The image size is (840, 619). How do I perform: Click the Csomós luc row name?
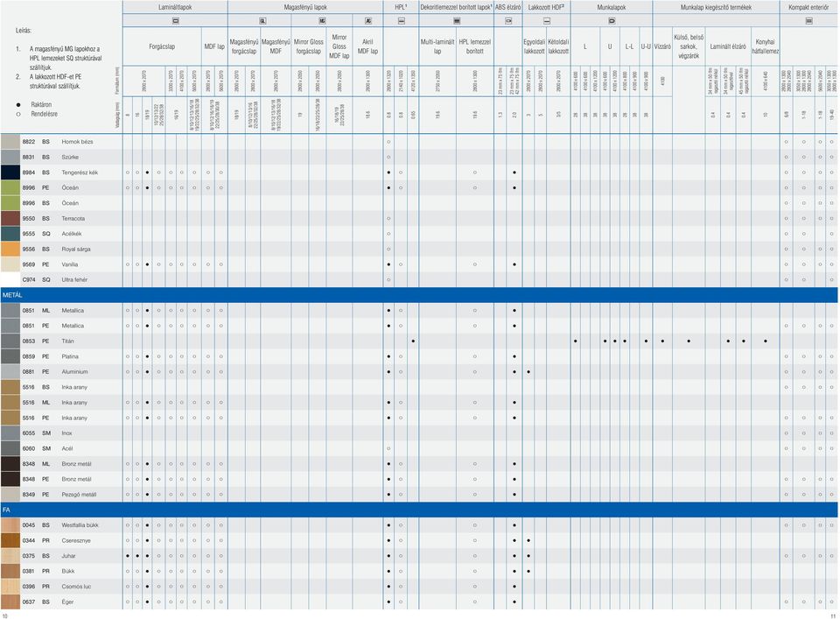coord(76,587)
